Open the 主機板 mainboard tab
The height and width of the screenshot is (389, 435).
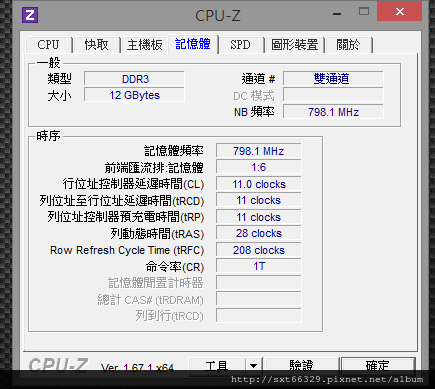(144, 45)
